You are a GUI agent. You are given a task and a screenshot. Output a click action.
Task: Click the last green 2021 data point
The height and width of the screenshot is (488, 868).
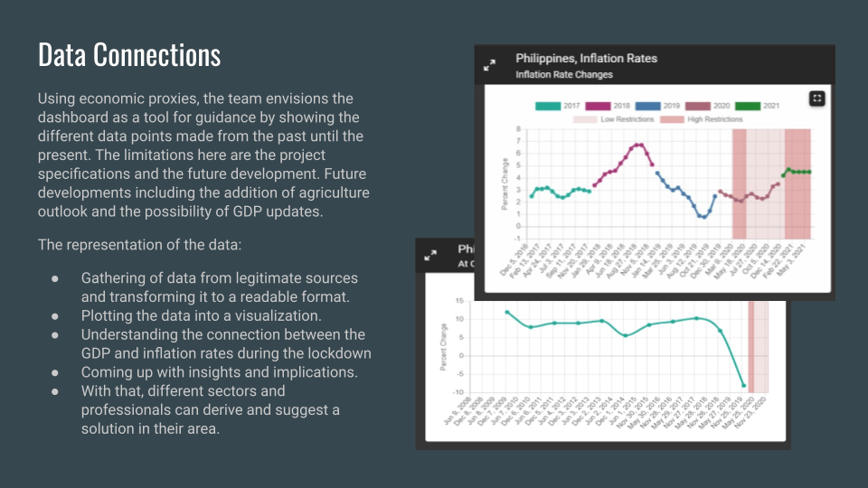[808, 172]
